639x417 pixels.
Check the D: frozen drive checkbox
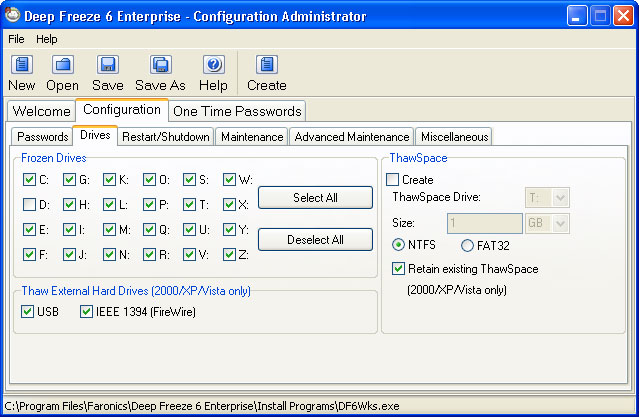pos(29,204)
